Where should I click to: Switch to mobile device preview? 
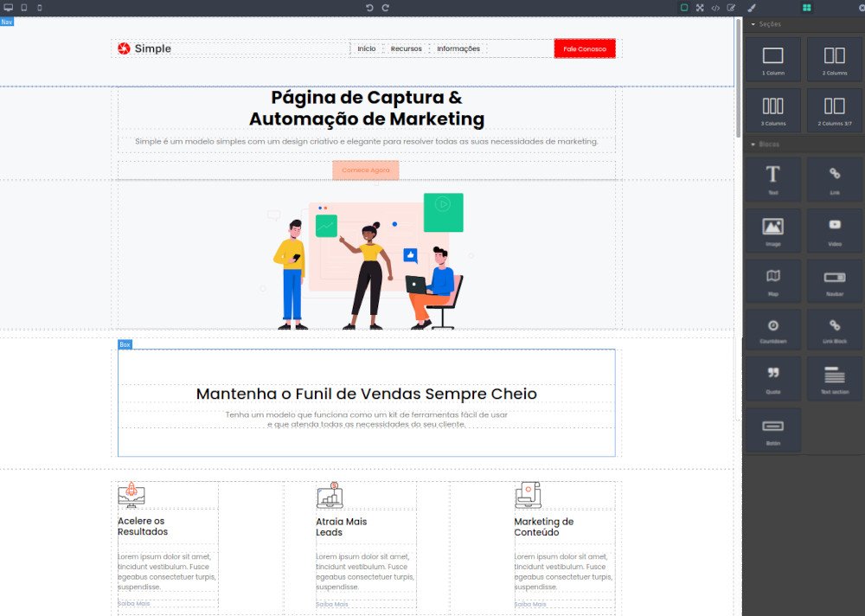(39, 8)
